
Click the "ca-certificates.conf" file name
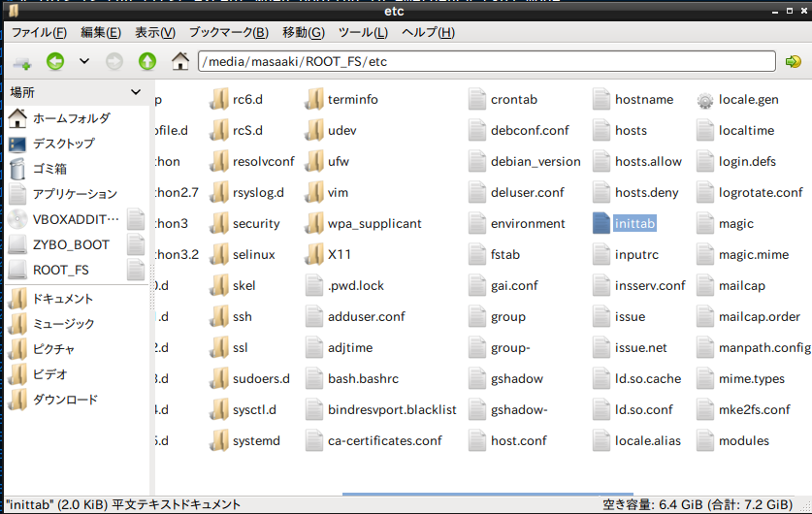[x=385, y=441]
